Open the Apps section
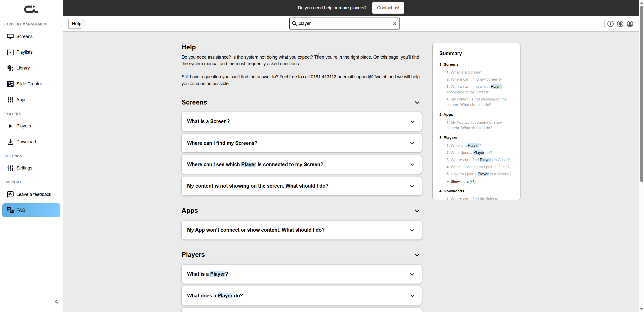The height and width of the screenshot is (312, 644). (21, 99)
